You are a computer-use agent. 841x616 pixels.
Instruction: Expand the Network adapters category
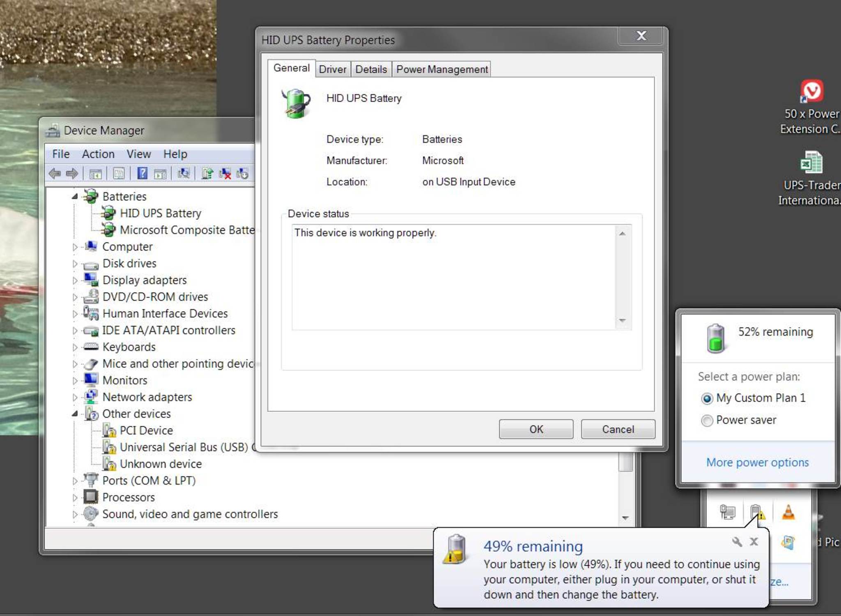point(75,398)
